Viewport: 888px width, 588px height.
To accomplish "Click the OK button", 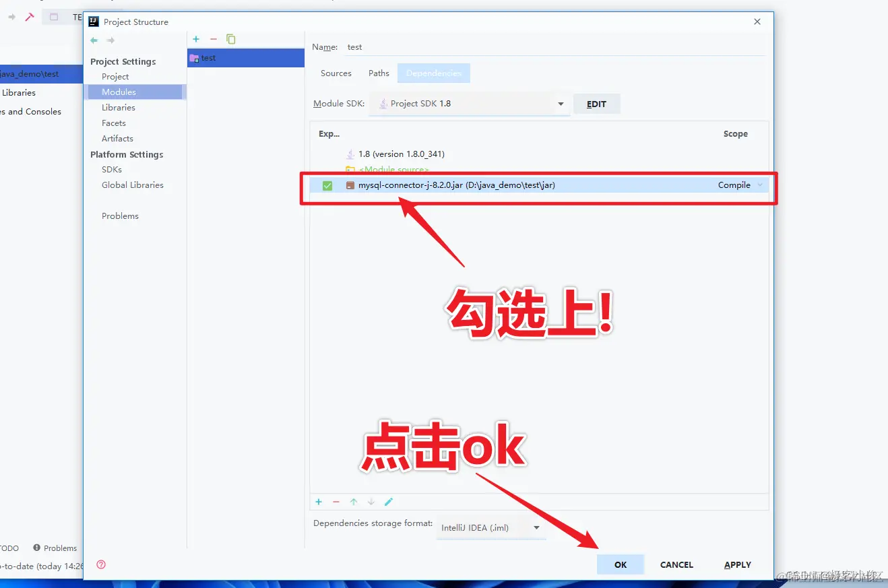I will point(621,565).
